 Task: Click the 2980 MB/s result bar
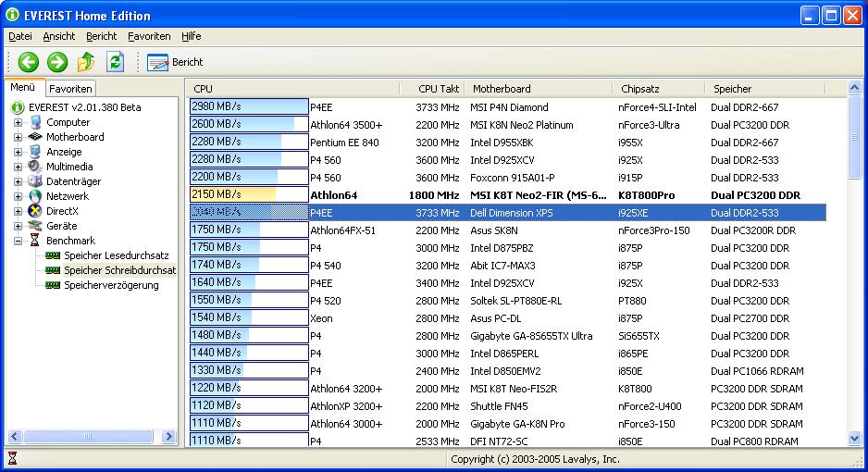(249, 106)
